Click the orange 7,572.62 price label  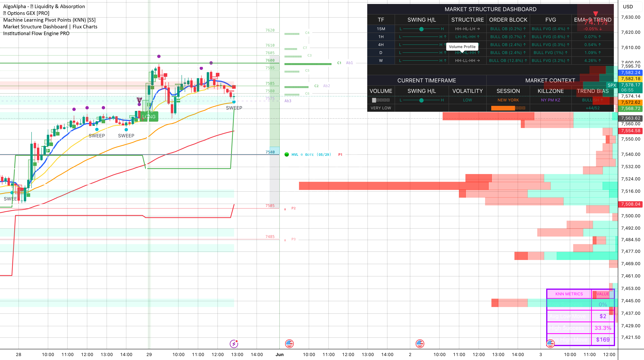(631, 102)
